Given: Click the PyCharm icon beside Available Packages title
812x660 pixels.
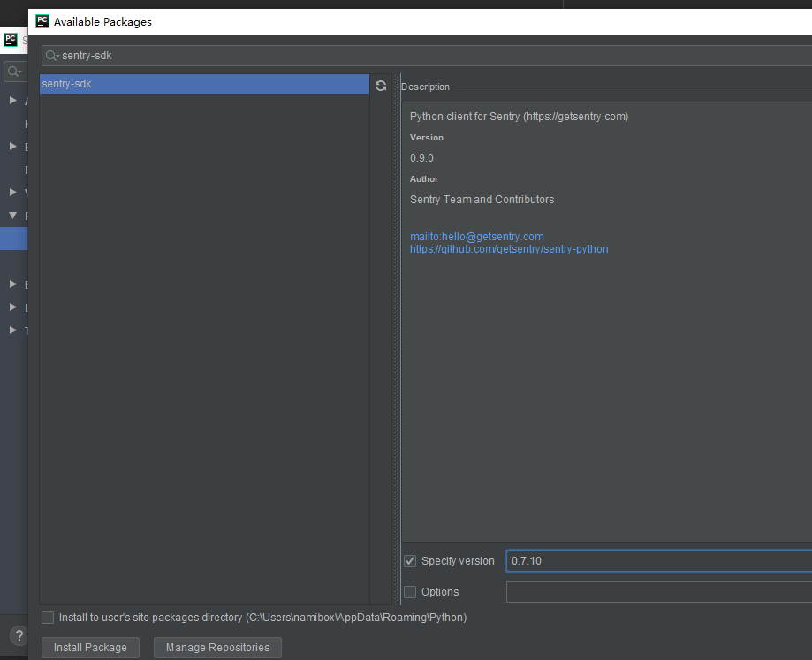Looking at the screenshot, I should coord(42,21).
